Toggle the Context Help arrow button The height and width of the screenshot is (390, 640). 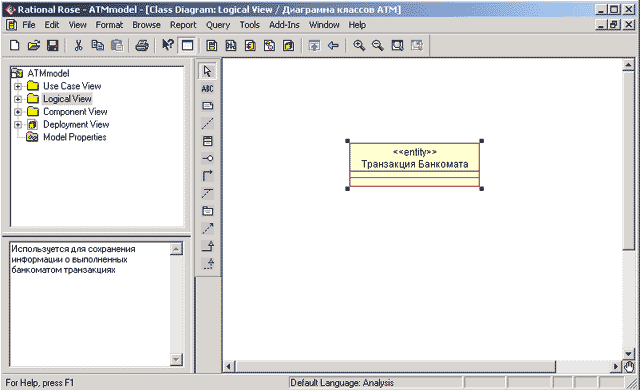coord(168,45)
